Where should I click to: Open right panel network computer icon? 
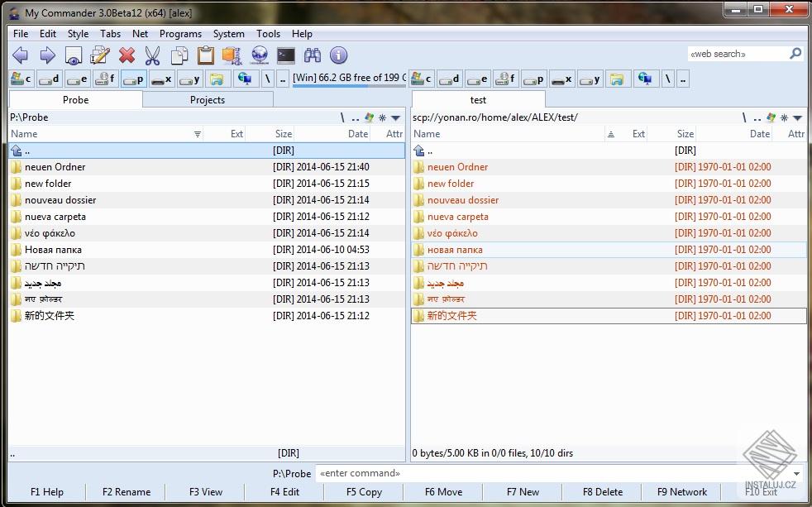[x=645, y=79]
